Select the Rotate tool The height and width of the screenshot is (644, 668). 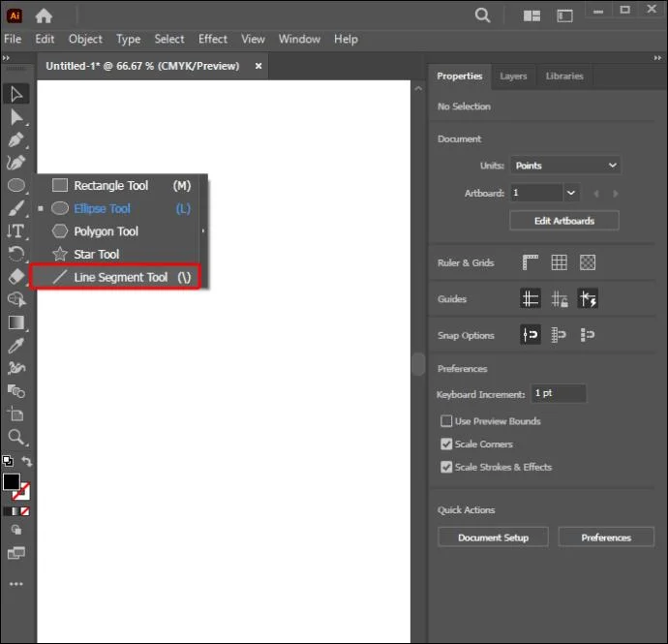pos(16,254)
